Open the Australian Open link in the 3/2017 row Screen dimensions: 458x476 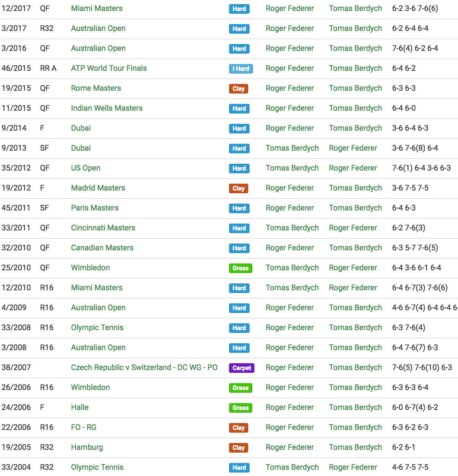(98, 28)
